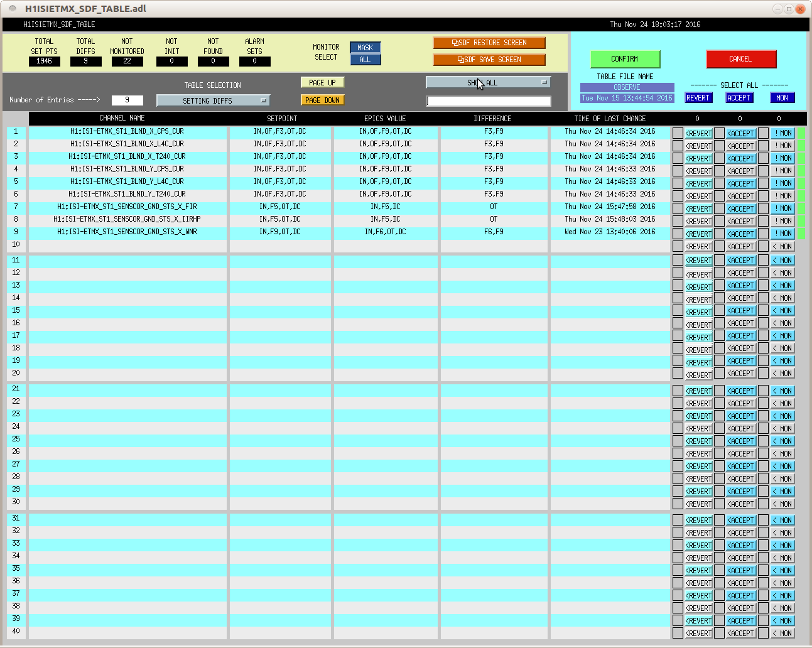Select channel name H1:ISI-ETMX_ST1_BLND_X_CPS_CUR

[127, 131]
